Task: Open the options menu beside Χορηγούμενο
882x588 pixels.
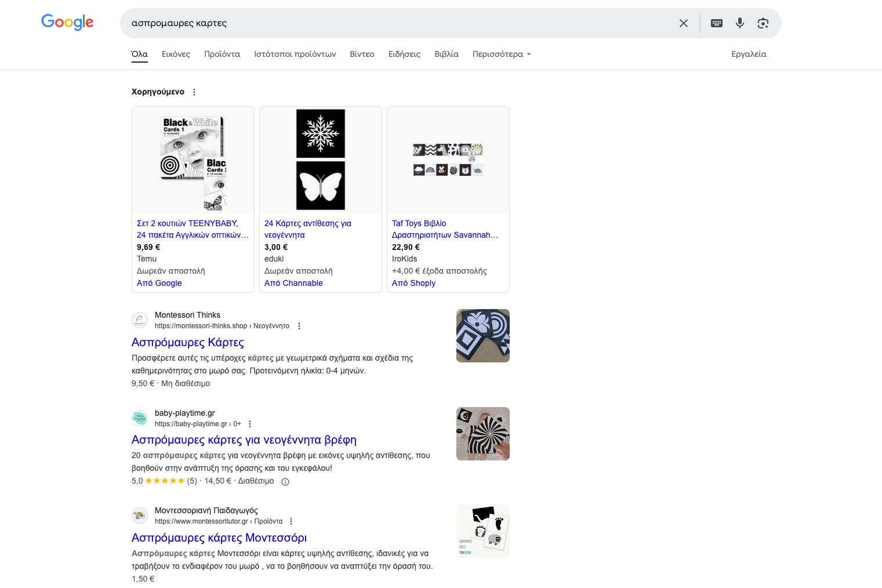Action: click(x=194, y=92)
